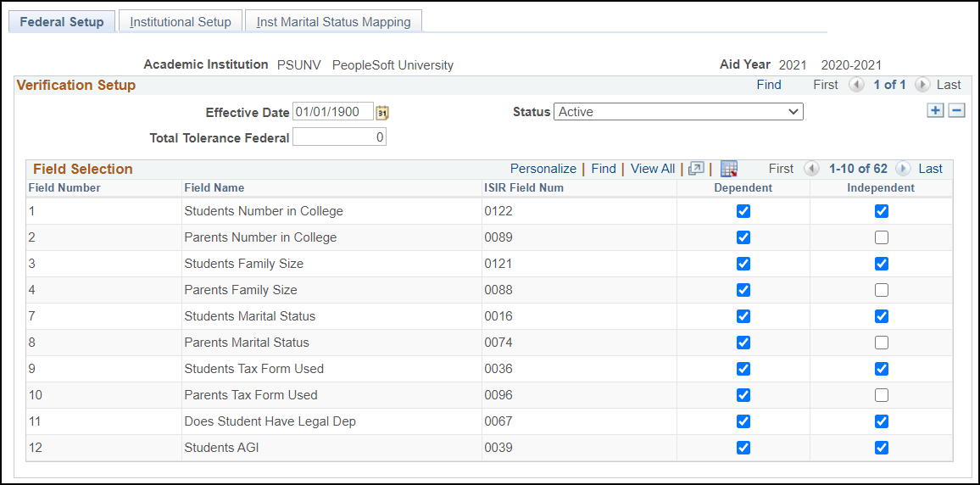This screenshot has height=485, width=980.
Task: Open the Status dropdown
Action: [678, 112]
